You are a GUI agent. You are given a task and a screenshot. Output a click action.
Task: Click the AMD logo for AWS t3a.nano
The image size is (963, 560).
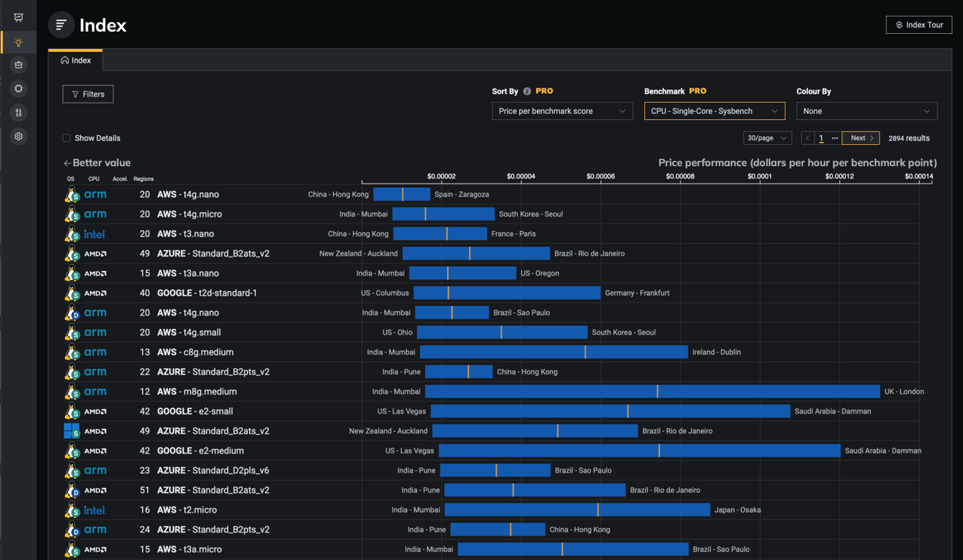pos(95,273)
